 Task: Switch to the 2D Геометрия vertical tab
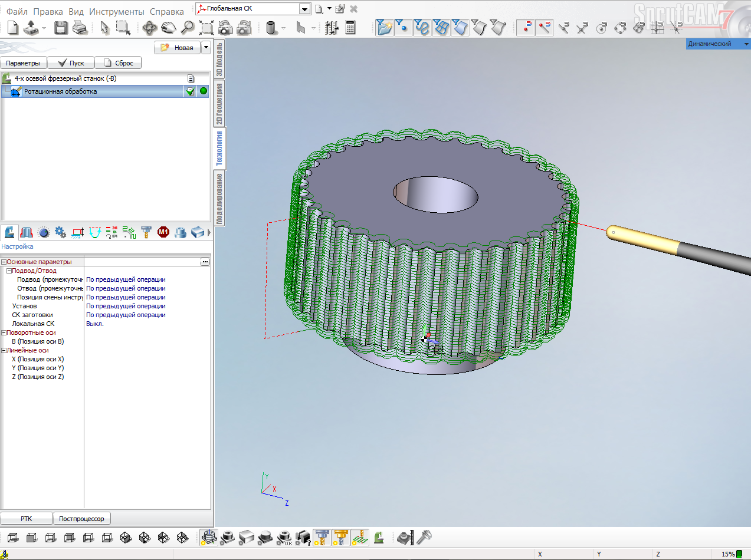[x=219, y=104]
